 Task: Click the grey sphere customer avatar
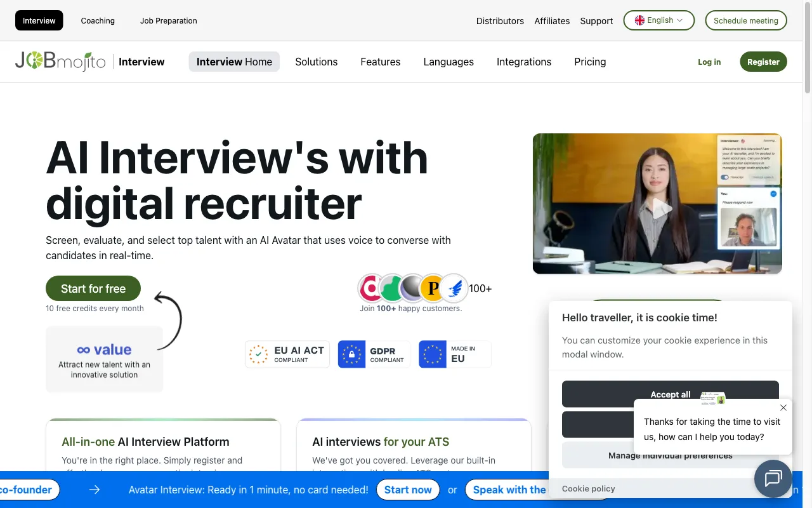tap(412, 288)
